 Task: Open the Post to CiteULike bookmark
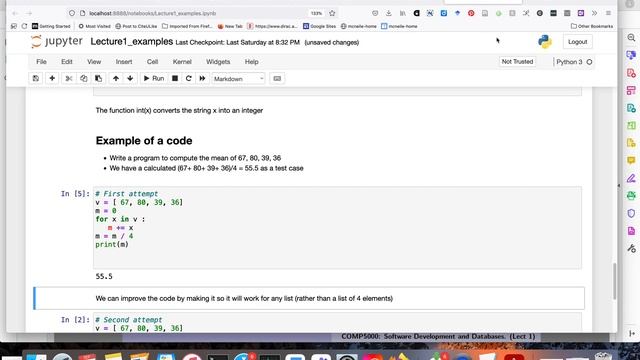(136, 26)
